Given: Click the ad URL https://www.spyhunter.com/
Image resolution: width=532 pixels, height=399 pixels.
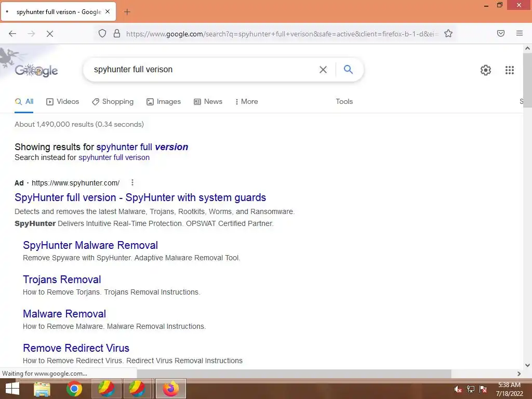Looking at the screenshot, I should 76,183.
